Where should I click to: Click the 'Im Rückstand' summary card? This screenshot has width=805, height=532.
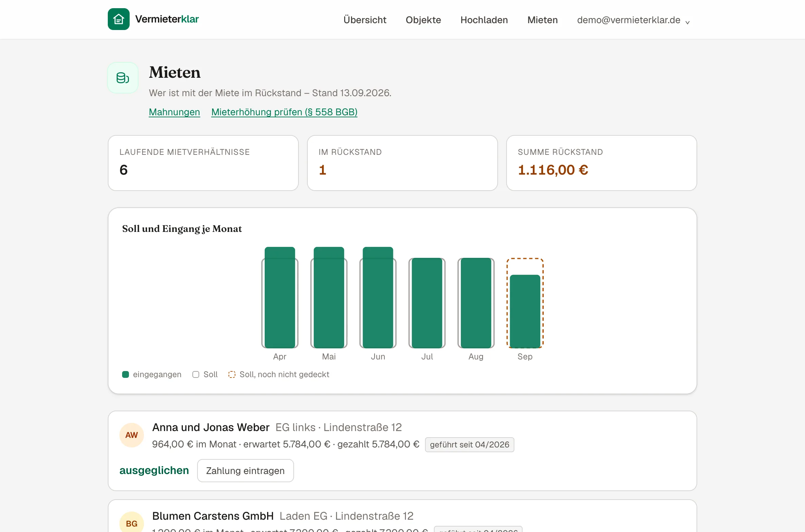(x=402, y=163)
